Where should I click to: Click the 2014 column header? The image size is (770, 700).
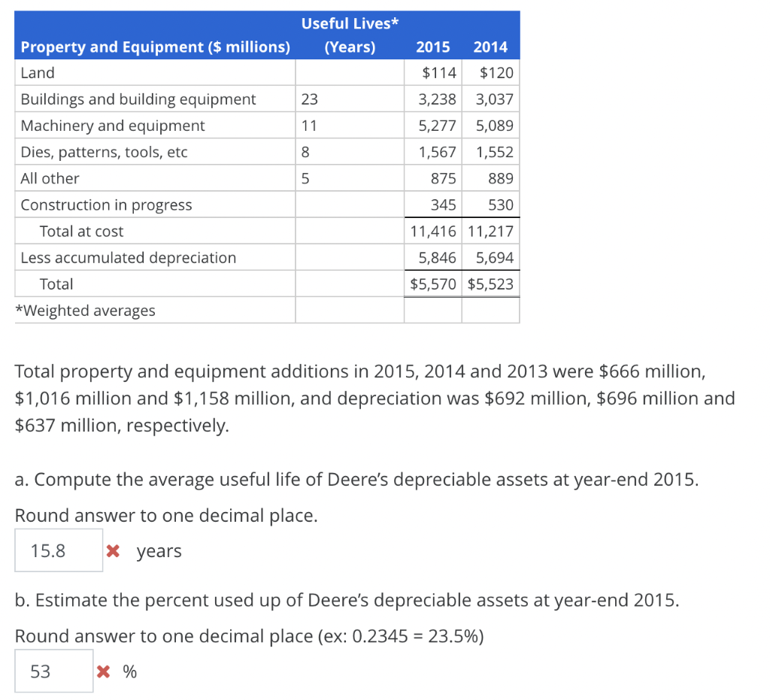pyautogui.click(x=490, y=47)
